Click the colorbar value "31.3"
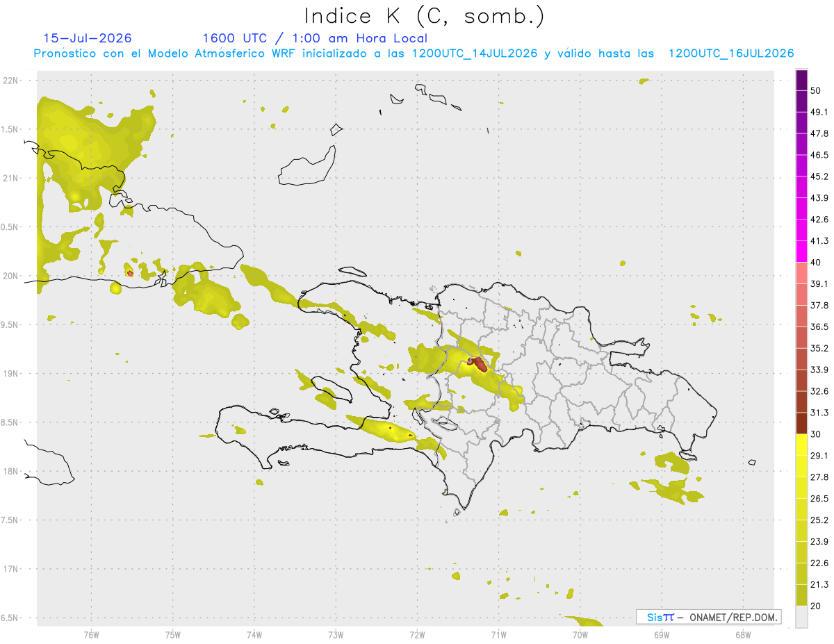834x644 pixels. pos(819,413)
